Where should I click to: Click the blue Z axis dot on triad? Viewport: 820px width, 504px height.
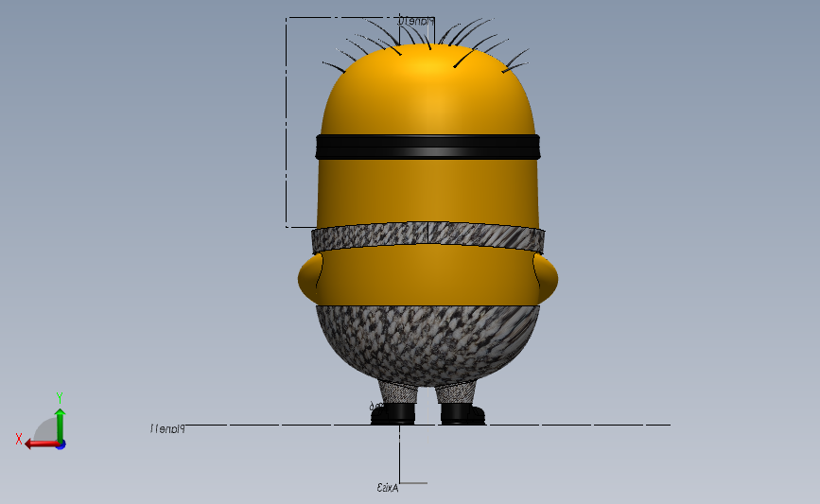(x=61, y=445)
